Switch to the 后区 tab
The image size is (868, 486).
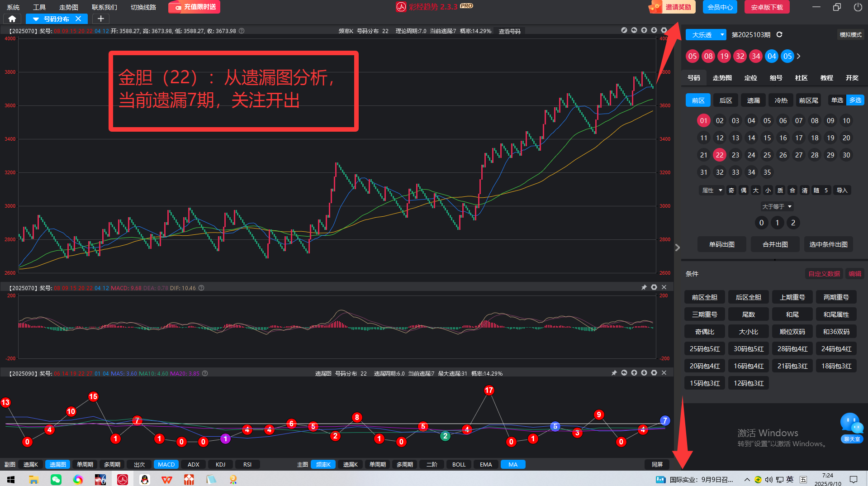tap(726, 100)
